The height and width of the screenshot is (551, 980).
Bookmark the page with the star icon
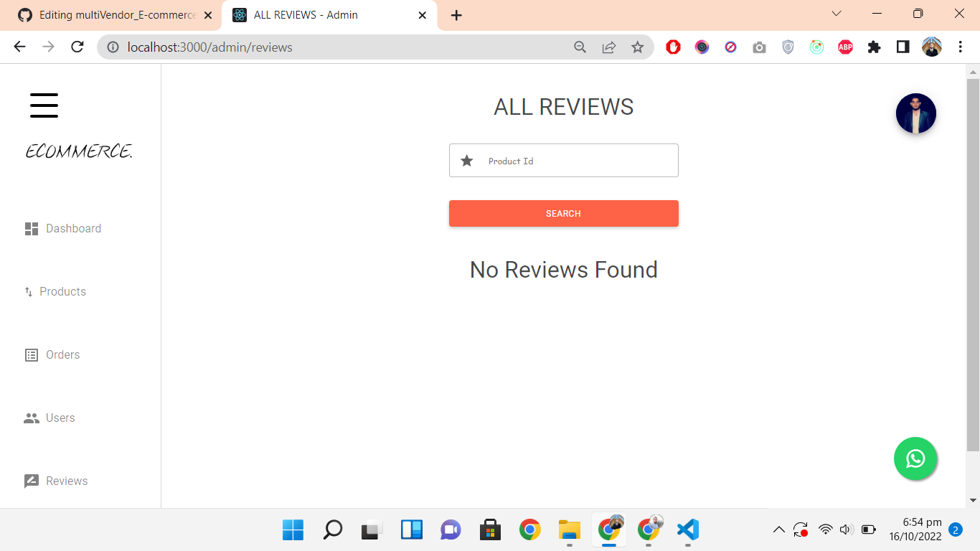[638, 47]
